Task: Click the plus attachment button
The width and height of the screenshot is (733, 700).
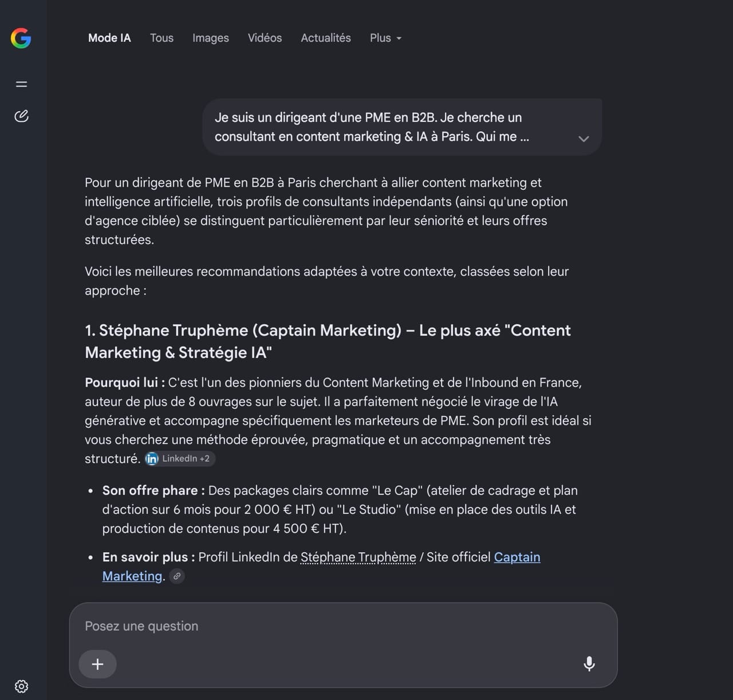Action: coord(98,664)
